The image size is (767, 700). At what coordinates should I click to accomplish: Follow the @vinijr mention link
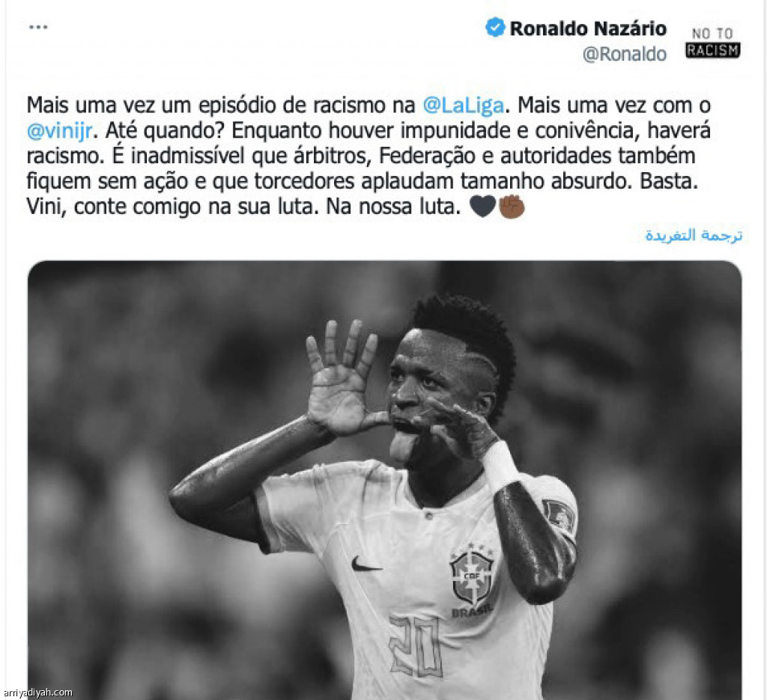59,130
